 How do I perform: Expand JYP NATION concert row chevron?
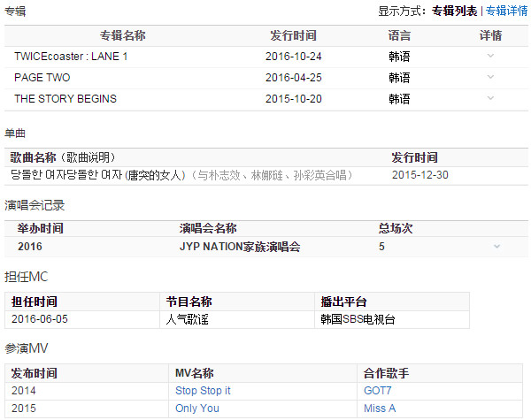496,247
